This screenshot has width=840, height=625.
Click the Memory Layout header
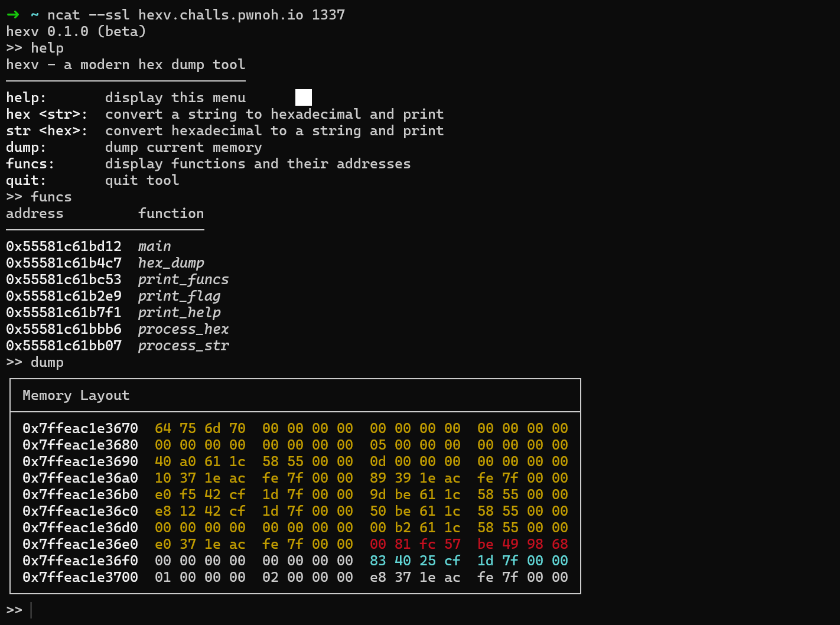(x=76, y=395)
